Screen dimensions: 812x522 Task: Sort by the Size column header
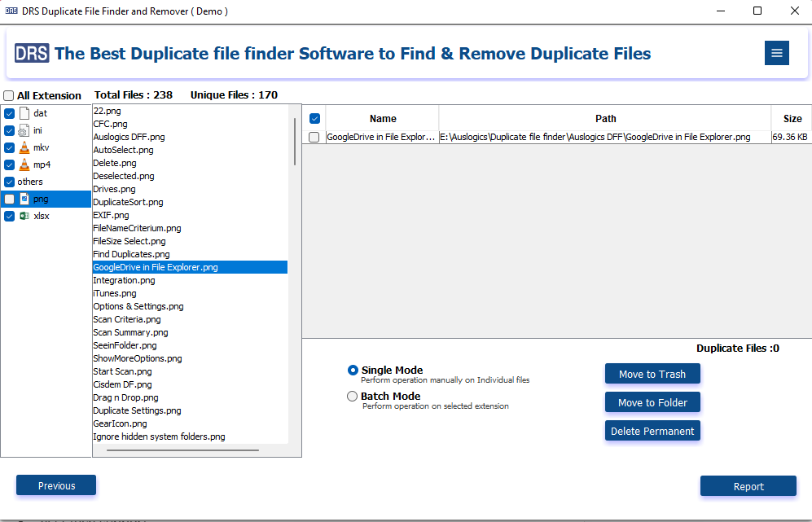pyautogui.click(x=792, y=118)
